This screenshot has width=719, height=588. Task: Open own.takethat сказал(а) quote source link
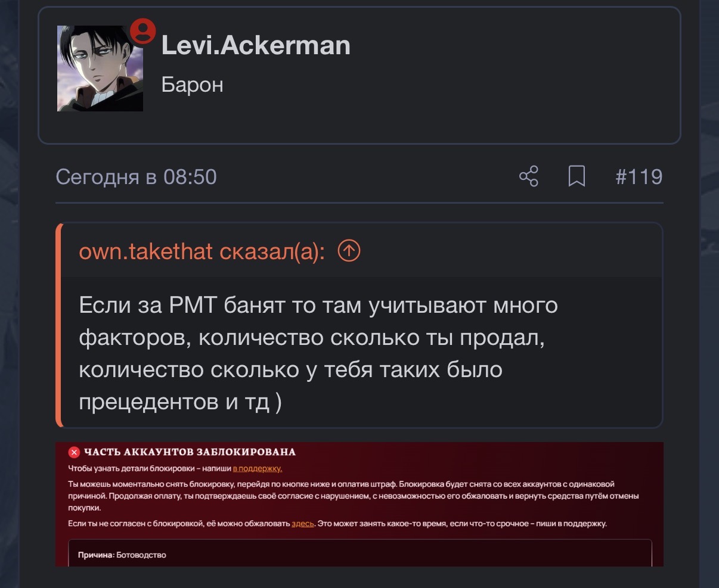[x=202, y=251]
